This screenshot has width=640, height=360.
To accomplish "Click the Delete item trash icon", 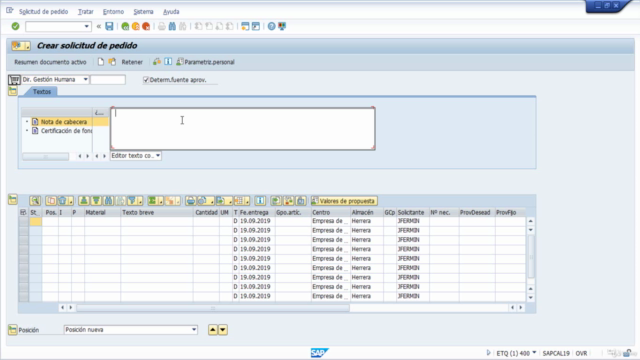I will pyautogui.click(x=62, y=200).
